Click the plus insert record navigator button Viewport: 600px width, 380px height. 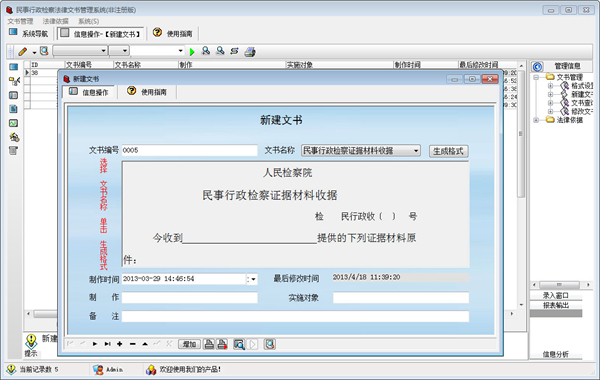[120, 344]
